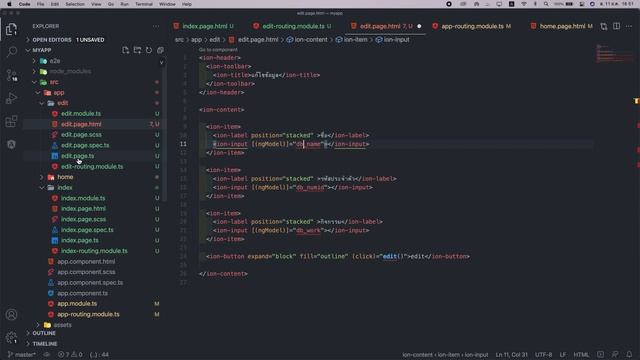Click New File icon in MYAPP header
Screen dimensions: 640x360
(125, 50)
